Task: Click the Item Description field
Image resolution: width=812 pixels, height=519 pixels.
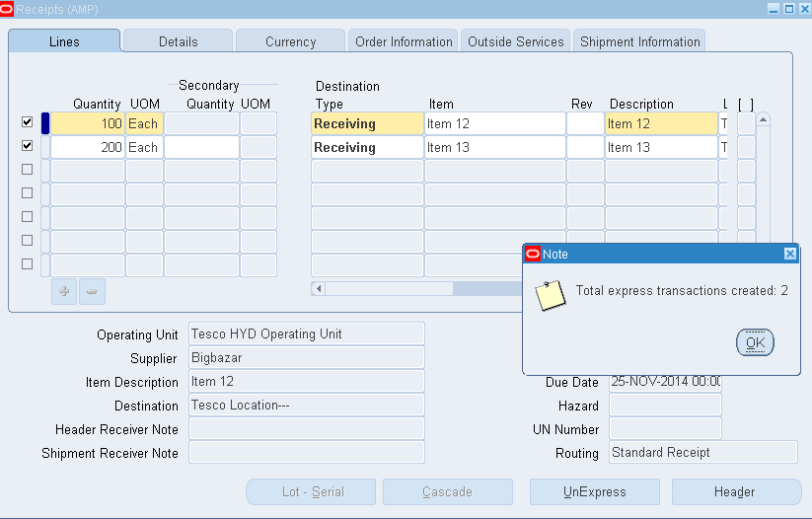Action: [x=307, y=382]
